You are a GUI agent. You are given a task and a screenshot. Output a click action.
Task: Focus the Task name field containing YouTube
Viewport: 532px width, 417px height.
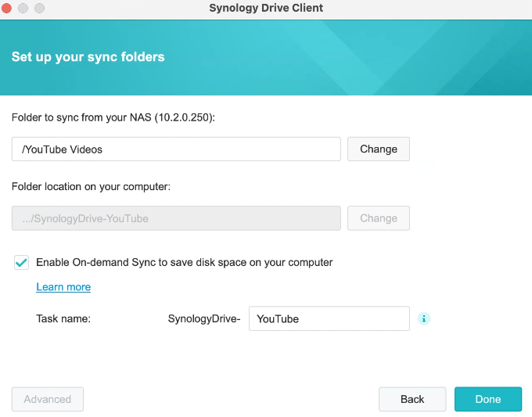coord(329,318)
